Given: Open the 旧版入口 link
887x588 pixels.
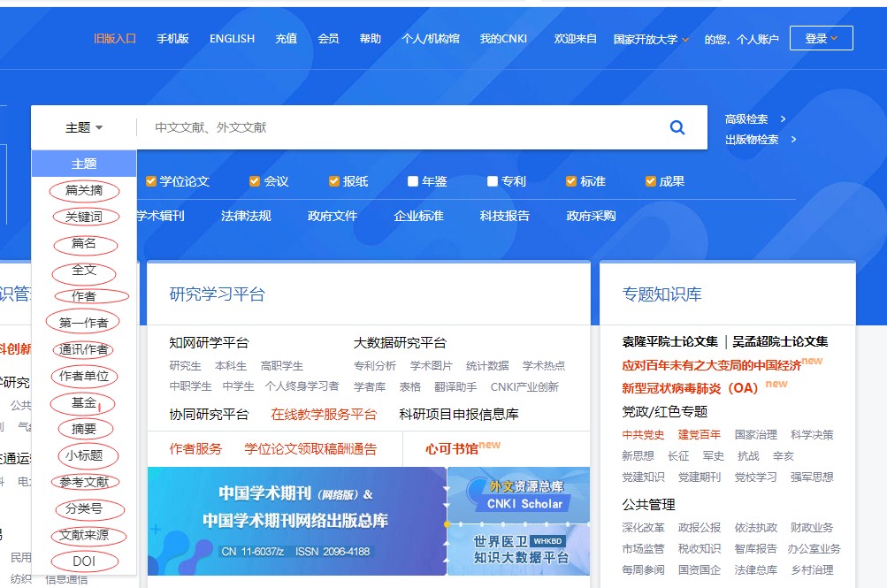Looking at the screenshot, I should coord(115,38).
